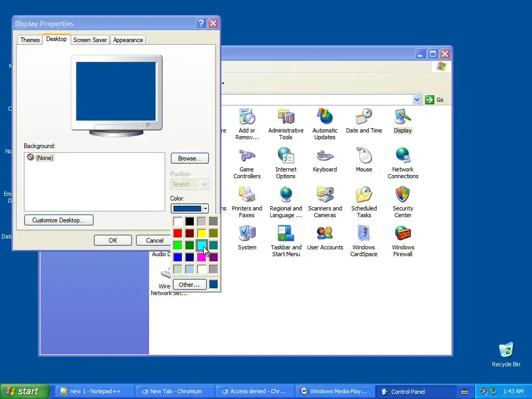Open Internet Options icon
Screen dimensions: 532x399
286,163
